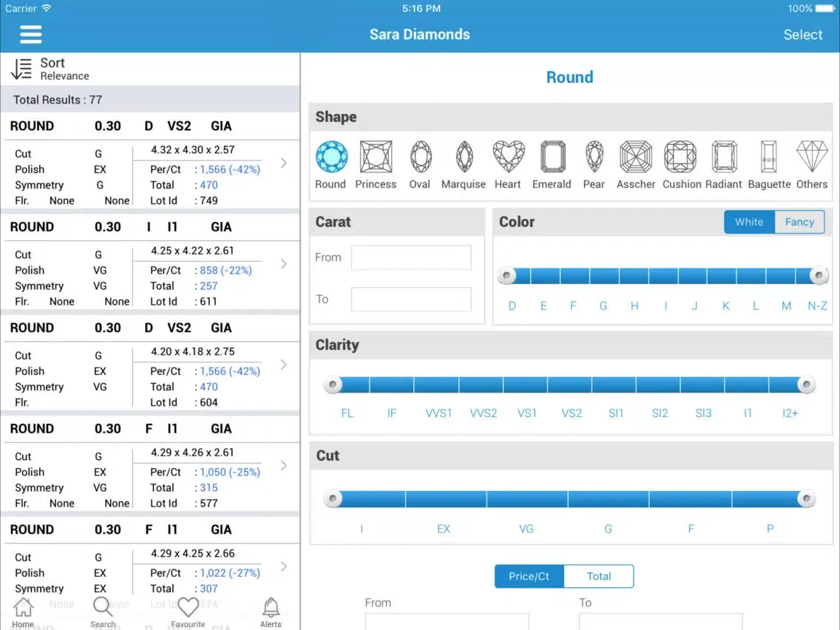Screen dimensions: 840x630
Task: Expand diamond with Lot Id 604
Action: point(284,365)
